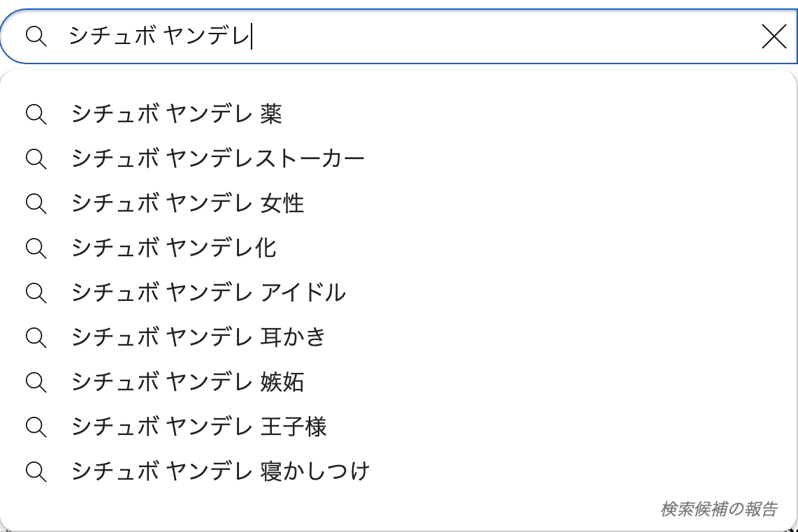
Task: Click magnifier icon next to 耳かき suggestion
Action: [36, 337]
